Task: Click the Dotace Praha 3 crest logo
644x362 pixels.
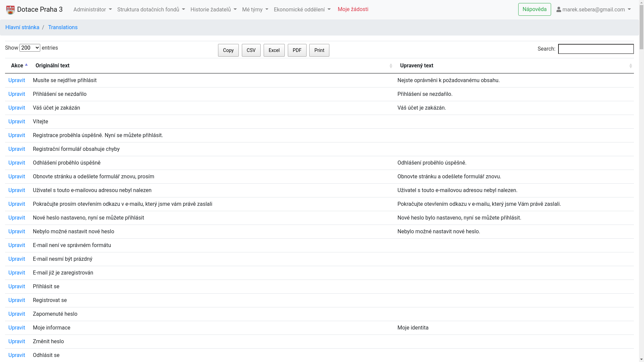Action: [x=10, y=10]
